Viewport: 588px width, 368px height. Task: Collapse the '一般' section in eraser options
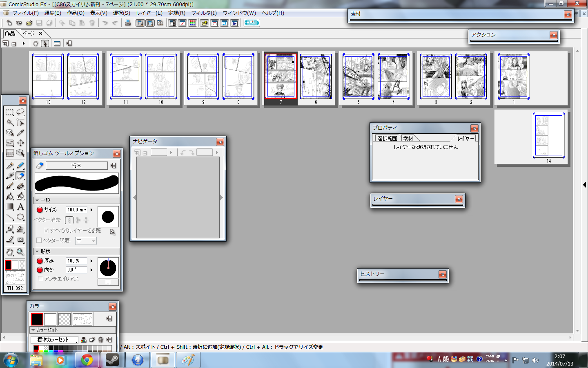tap(37, 200)
